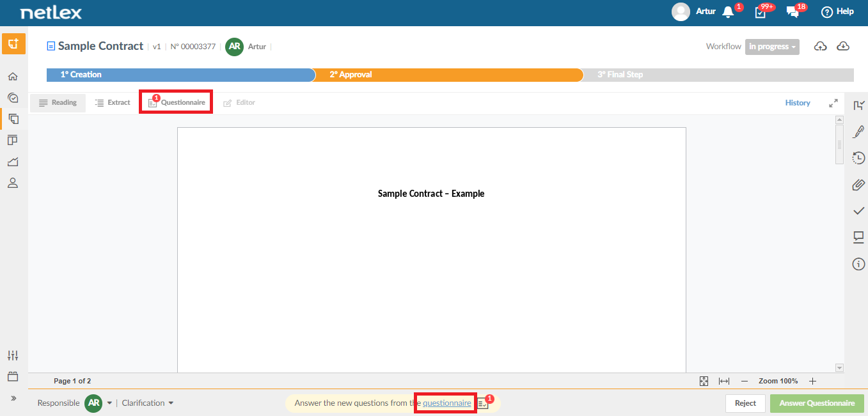Click the document number 00003377

[x=193, y=47]
